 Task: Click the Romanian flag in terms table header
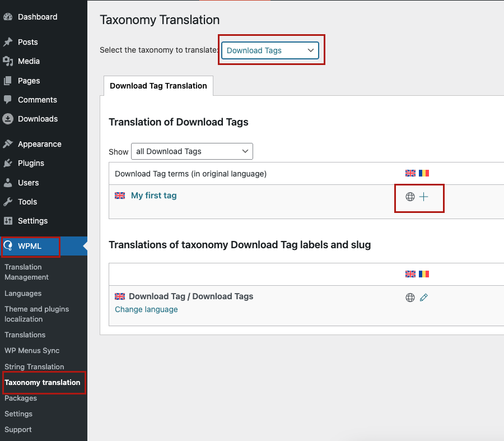[x=424, y=173]
